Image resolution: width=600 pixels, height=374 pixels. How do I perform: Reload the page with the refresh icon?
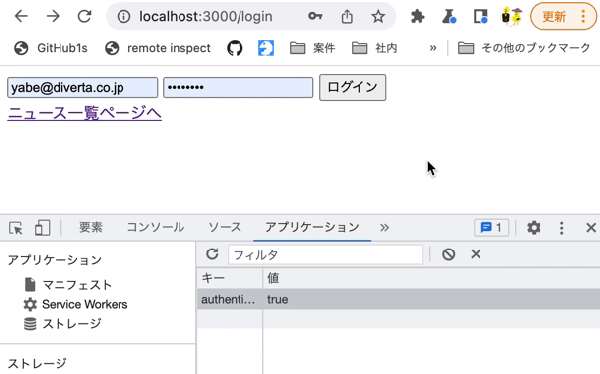(x=84, y=16)
